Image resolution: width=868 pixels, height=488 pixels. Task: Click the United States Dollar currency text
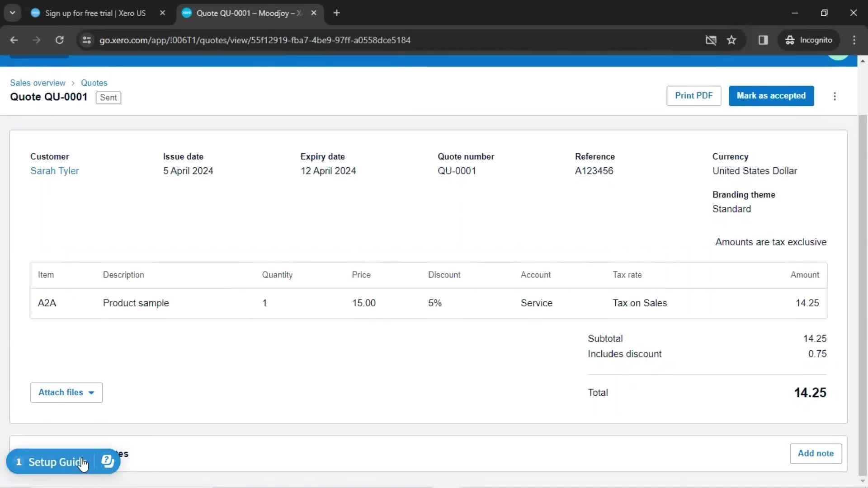point(755,171)
